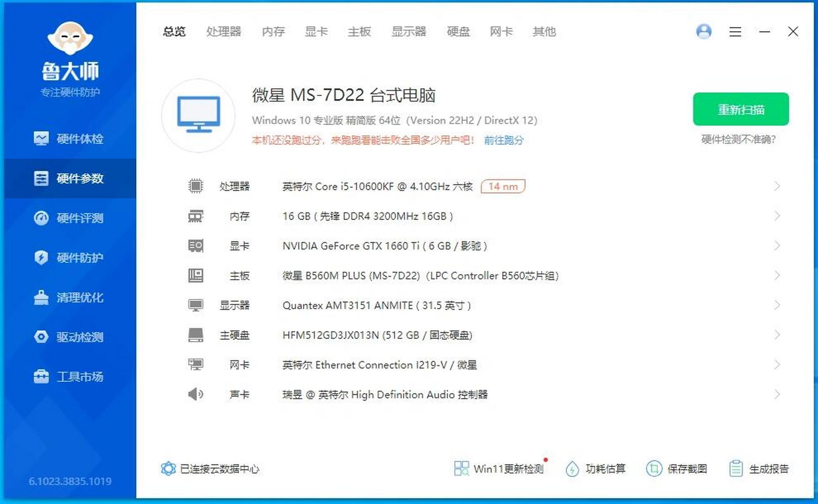The width and height of the screenshot is (818, 504).
Task: Expand the 内存 row chevron
Action: [x=777, y=216]
